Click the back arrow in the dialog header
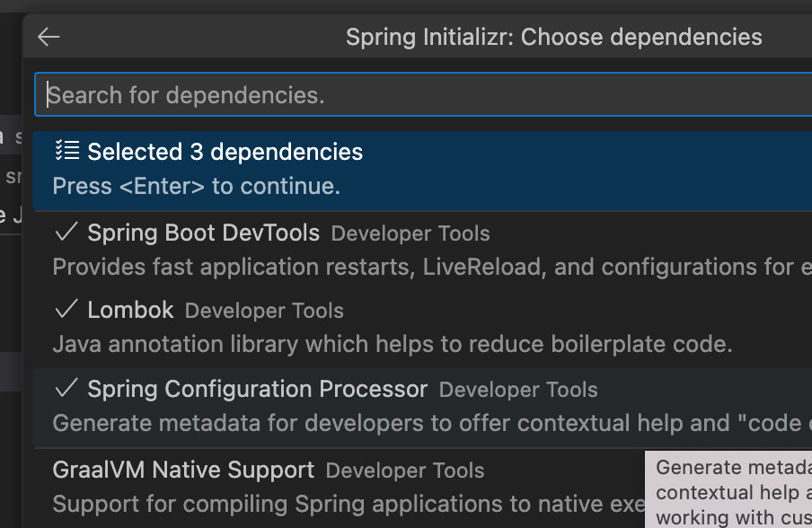 click(x=49, y=37)
